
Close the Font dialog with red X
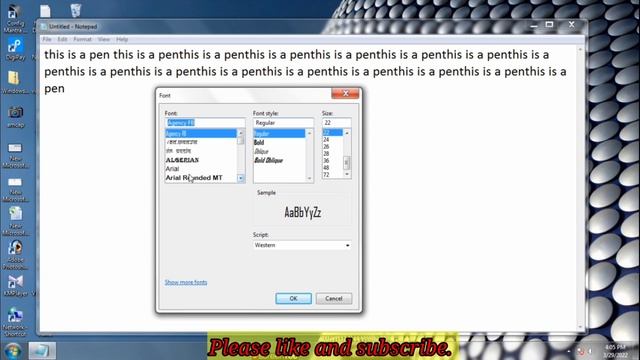coord(345,93)
